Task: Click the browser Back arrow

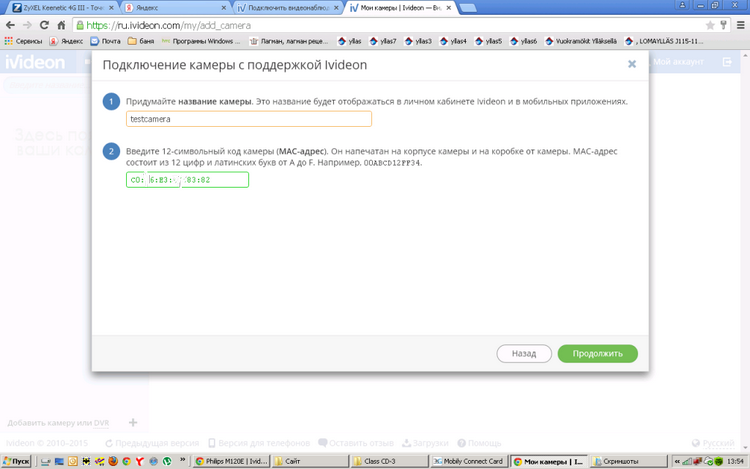Action: [10, 25]
